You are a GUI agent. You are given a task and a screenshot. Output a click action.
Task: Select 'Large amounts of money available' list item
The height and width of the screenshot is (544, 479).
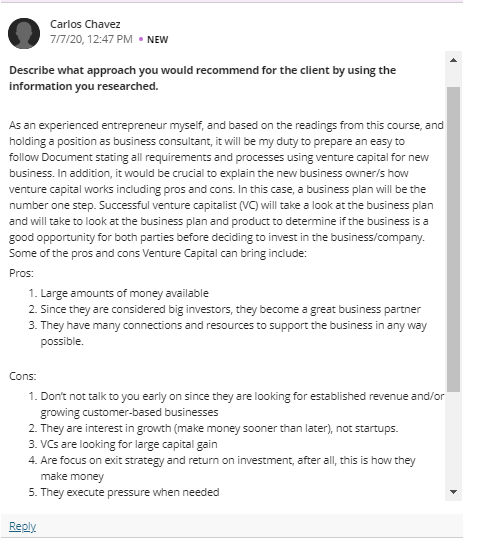point(125,293)
